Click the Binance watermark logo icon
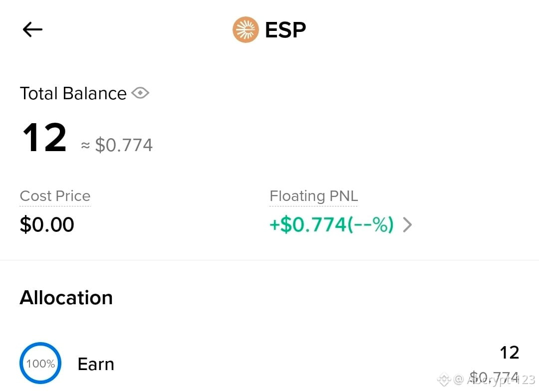Image resolution: width=539 pixels, height=392 pixels. pyautogui.click(x=444, y=380)
